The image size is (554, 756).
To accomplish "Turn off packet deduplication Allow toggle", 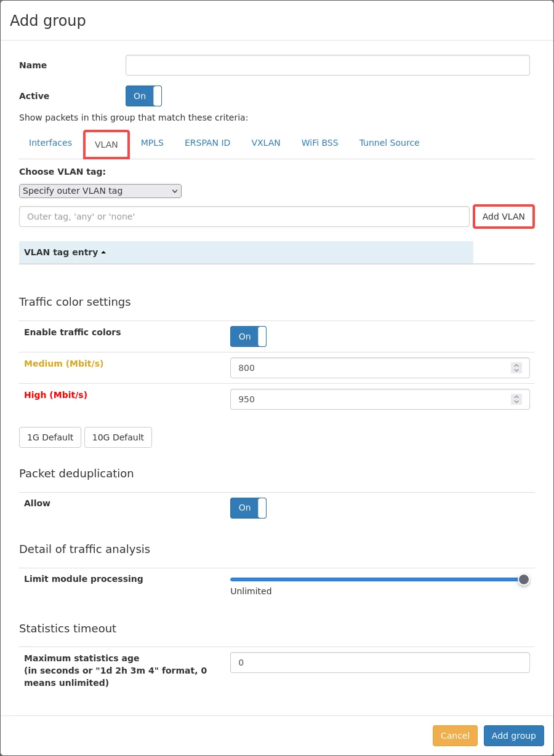I will 248,508.
